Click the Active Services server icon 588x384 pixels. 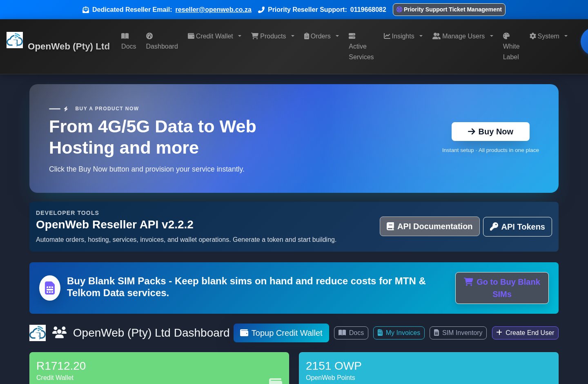352,36
